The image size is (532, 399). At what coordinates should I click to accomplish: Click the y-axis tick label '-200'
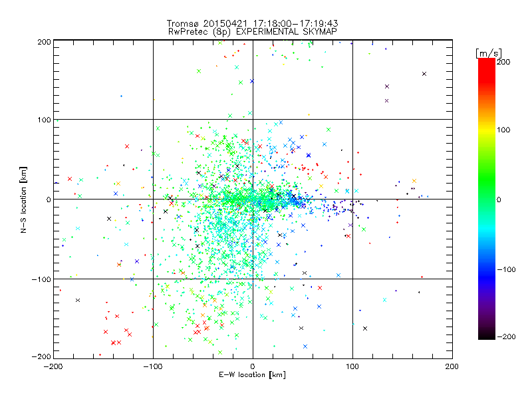pos(41,356)
